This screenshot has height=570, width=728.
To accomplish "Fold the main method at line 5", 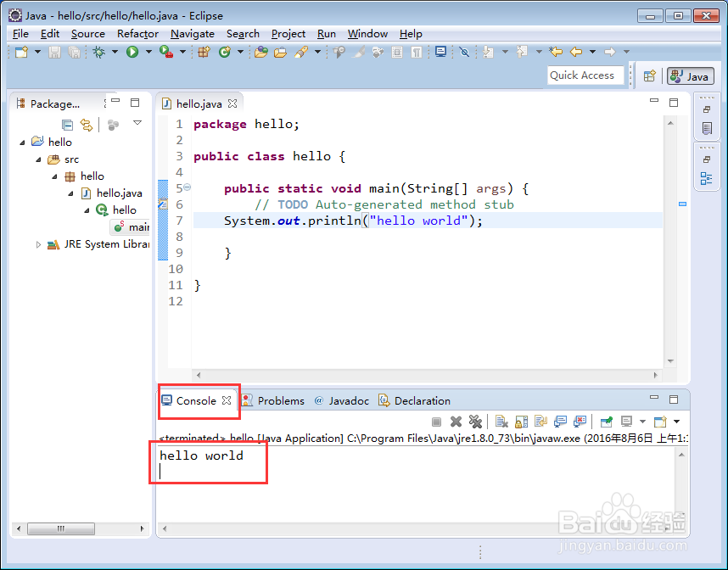I will tap(188, 187).
